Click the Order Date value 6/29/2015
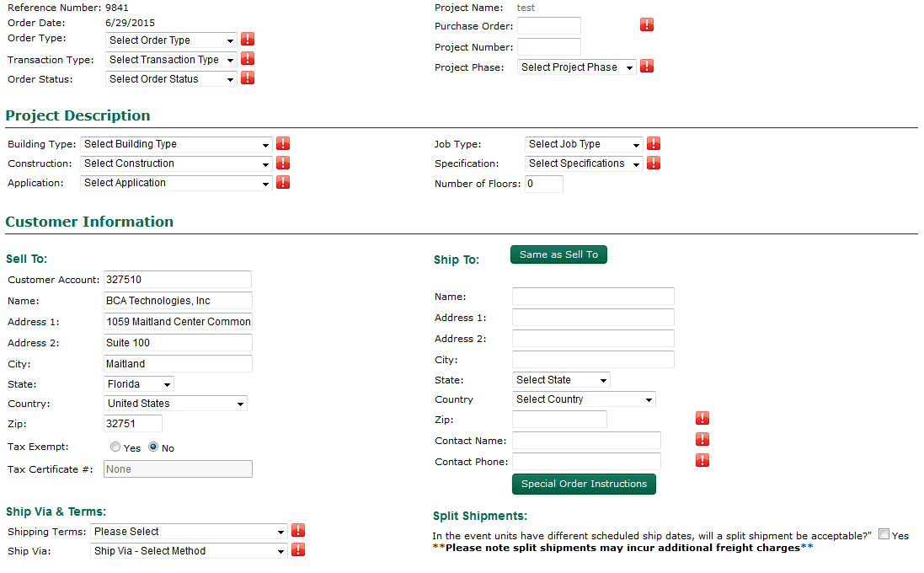 tap(131, 23)
